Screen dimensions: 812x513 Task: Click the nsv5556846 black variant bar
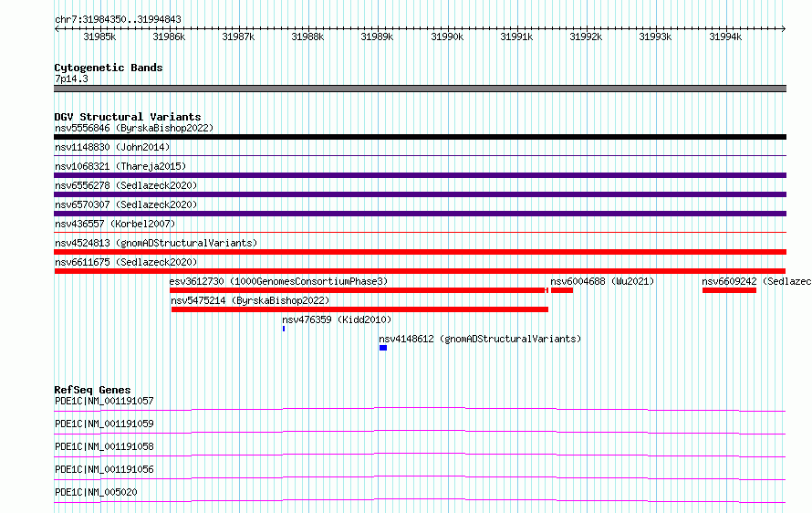pyautogui.click(x=420, y=137)
